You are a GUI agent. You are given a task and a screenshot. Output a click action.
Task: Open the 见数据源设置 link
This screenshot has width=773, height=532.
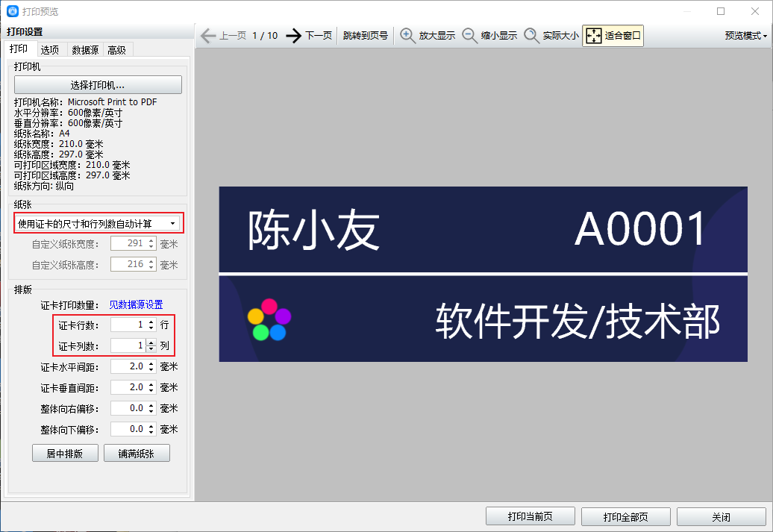tap(136, 304)
